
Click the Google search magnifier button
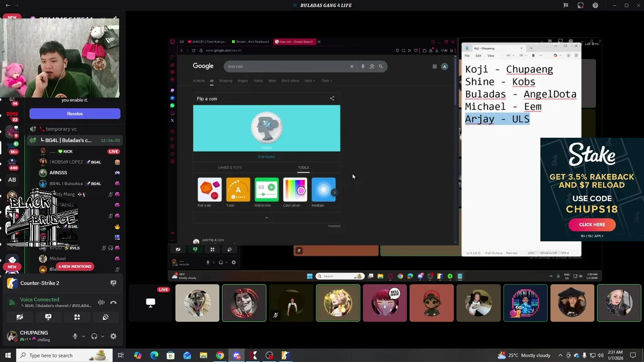pos(381,66)
